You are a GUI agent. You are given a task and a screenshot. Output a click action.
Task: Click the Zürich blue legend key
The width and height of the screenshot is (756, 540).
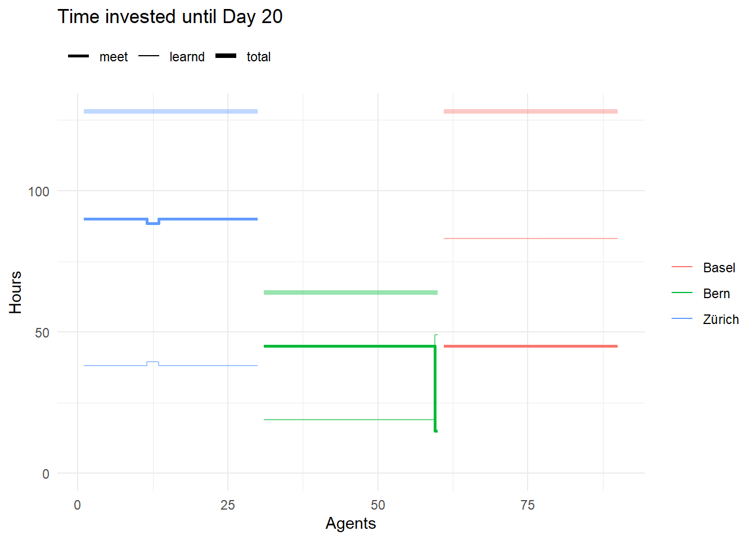pyautogui.click(x=682, y=319)
